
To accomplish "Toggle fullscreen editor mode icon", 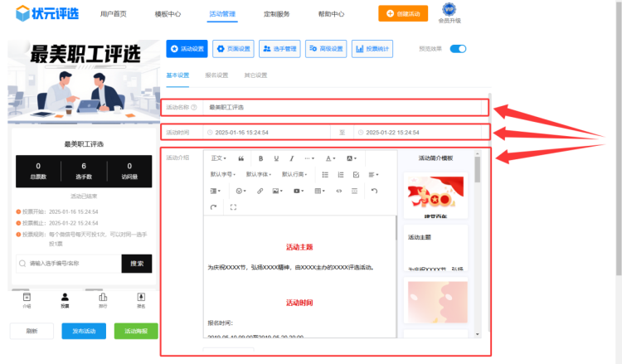I will 233,206.
